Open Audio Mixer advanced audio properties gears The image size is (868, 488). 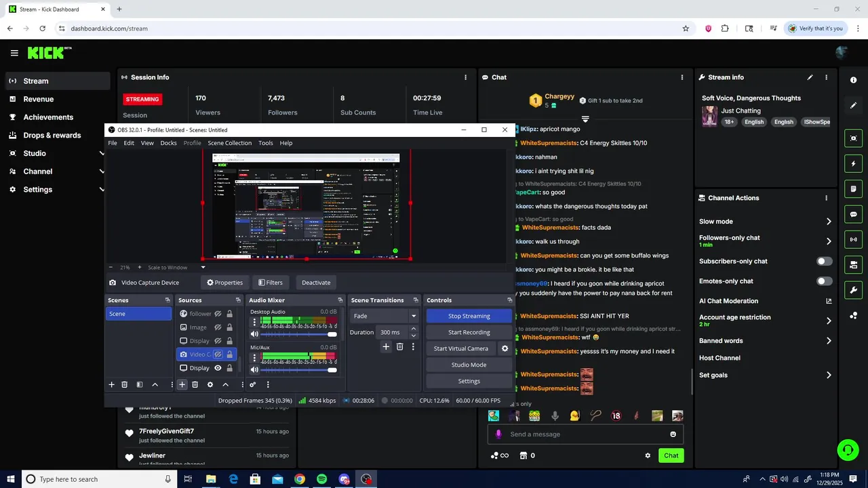pyautogui.click(x=252, y=384)
